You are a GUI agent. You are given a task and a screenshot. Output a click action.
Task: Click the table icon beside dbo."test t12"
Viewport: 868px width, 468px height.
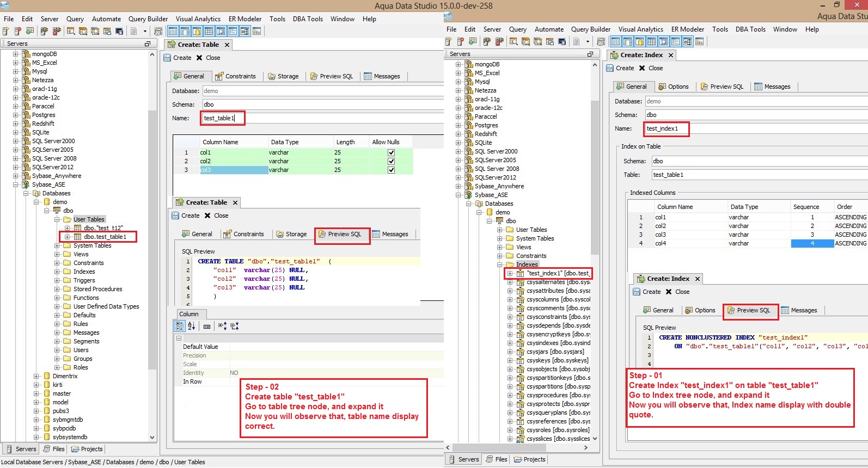click(x=77, y=228)
